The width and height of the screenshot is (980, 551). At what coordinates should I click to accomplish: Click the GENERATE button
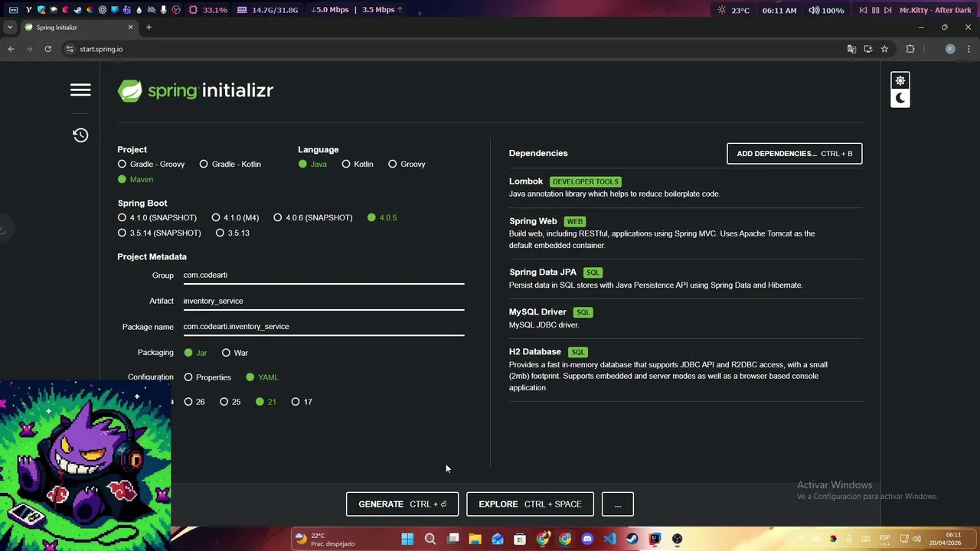(x=402, y=504)
